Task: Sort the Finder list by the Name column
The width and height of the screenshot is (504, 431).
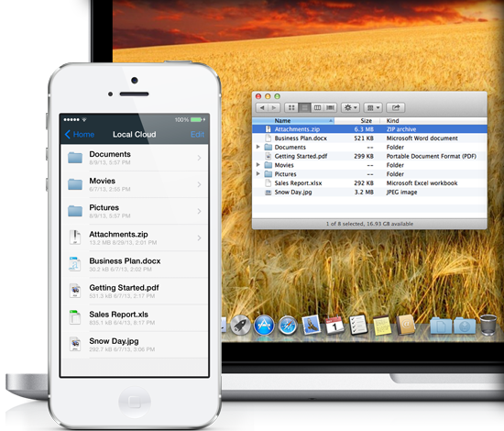Action: tap(293, 121)
